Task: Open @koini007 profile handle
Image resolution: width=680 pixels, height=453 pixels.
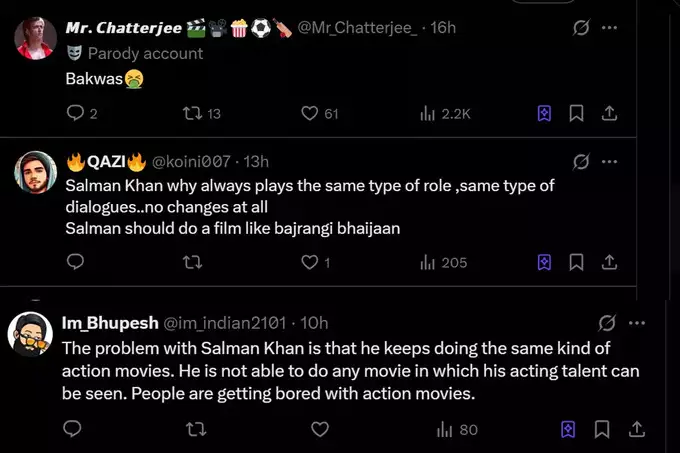Action: point(190,161)
